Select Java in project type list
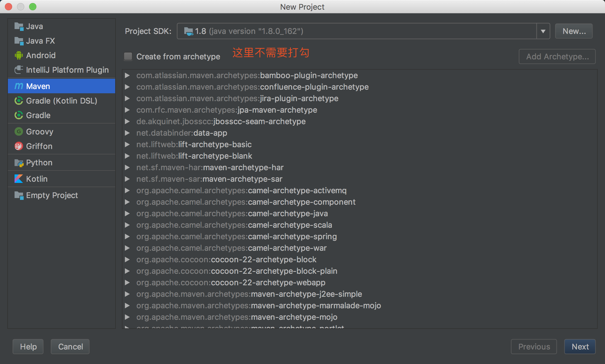Image resolution: width=605 pixels, height=364 pixels. coord(62,27)
